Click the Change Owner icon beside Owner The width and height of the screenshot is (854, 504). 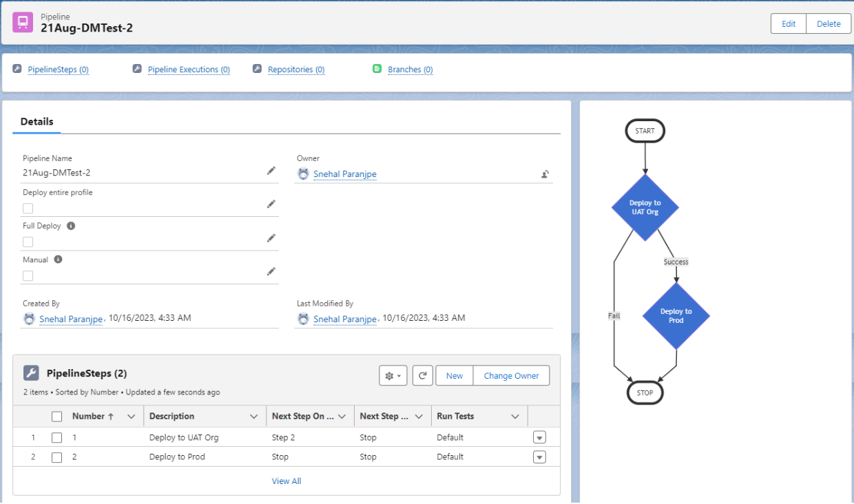[x=545, y=174]
